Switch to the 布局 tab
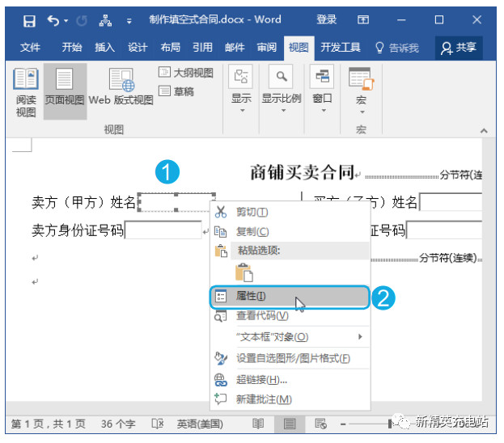The image size is (504, 443). tap(171, 48)
